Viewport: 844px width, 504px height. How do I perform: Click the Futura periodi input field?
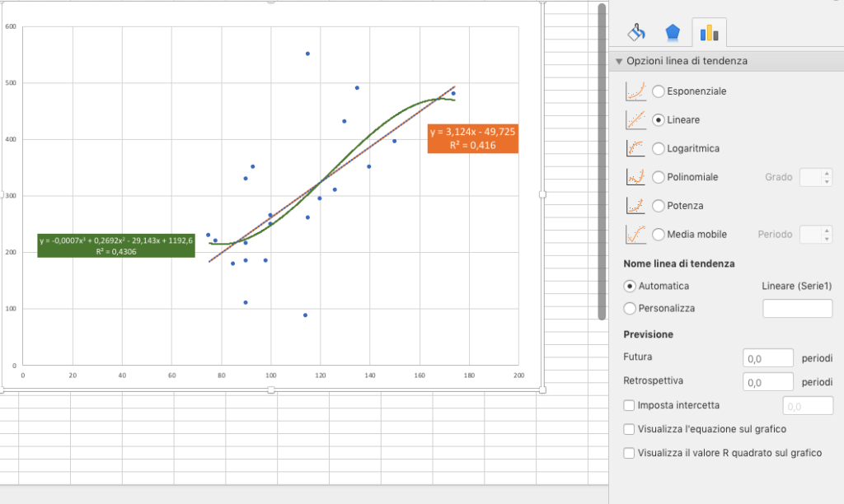tap(767, 358)
